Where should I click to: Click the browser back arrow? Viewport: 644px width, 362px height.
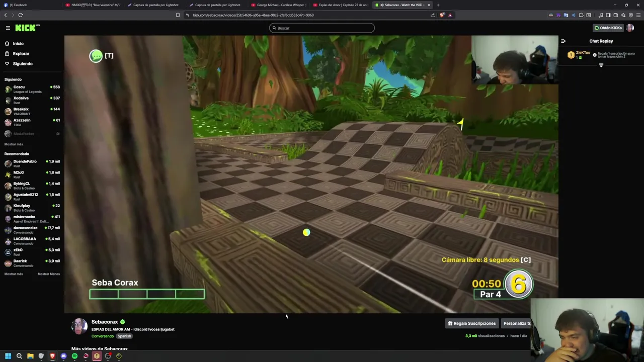click(x=6, y=15)
